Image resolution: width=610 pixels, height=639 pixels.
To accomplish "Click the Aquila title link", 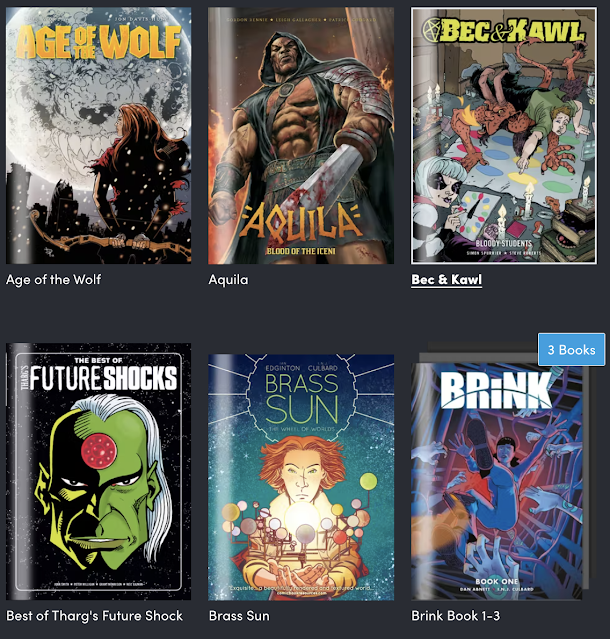I will 228,280.
